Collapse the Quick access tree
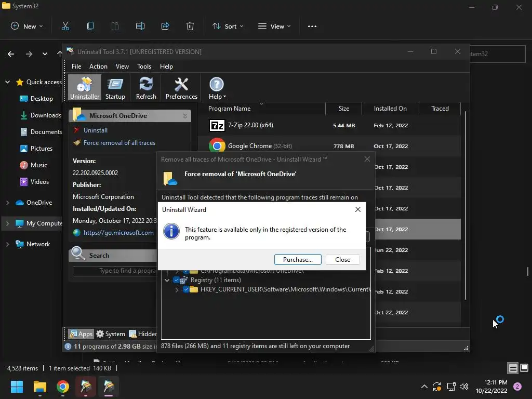The width and height of the screenshot is (532, 399). click(x=7, y=82)
